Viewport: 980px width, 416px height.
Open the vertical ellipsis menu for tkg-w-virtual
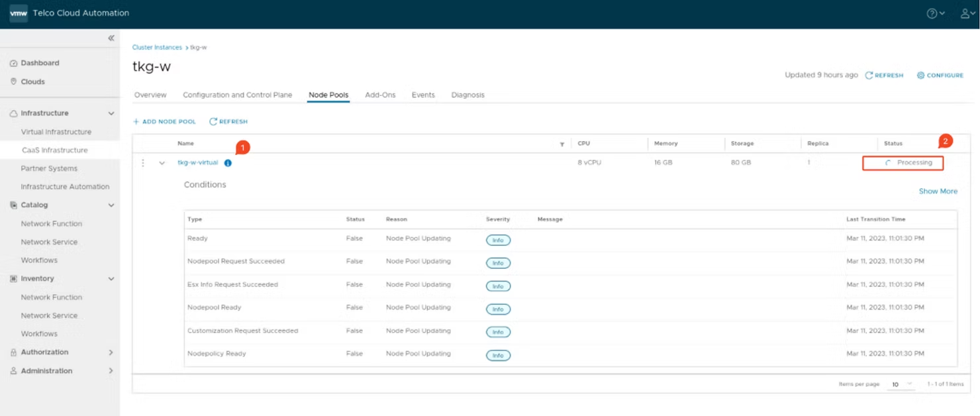[144, 162]
